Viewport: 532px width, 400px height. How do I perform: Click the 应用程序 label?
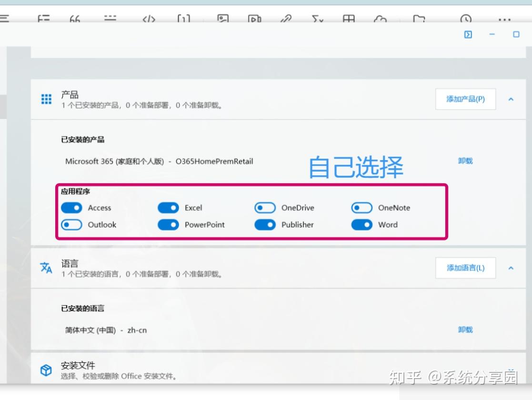(75, 191)
